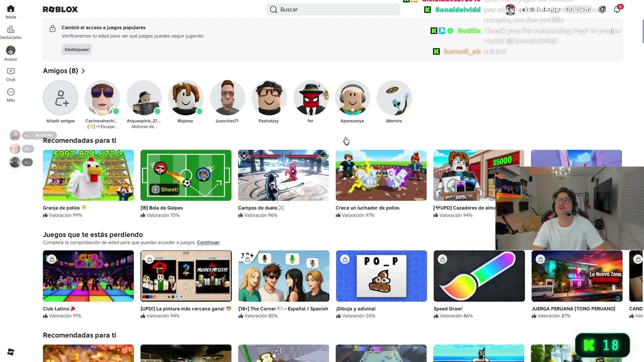Open the Avatar editor from sidebar

click(11, 53)
